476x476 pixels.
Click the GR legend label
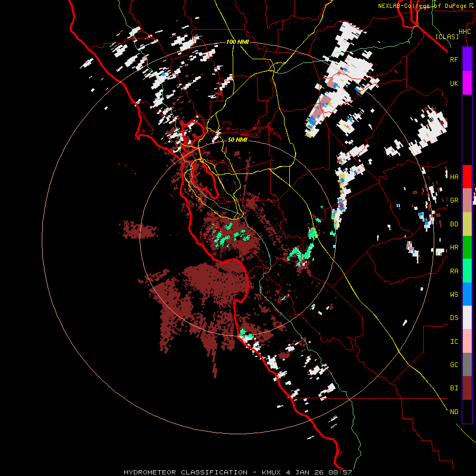pos(454,200)
